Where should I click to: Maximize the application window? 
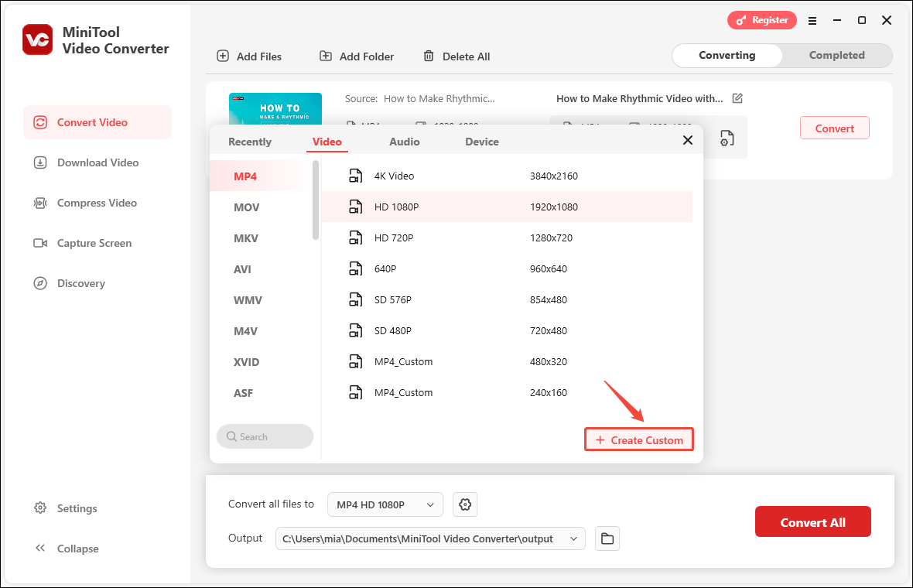pyautogui.click(x=862, y=20)
